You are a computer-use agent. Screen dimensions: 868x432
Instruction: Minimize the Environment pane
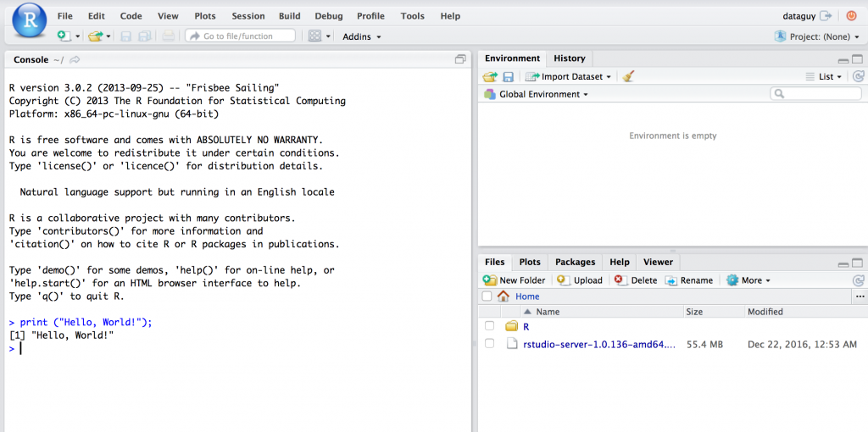click(843, 60)
